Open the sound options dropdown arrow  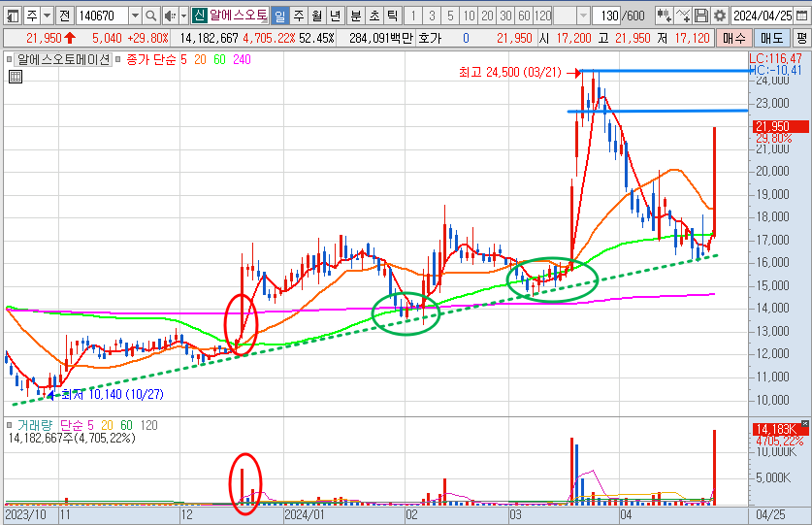(x=183, y=16)
